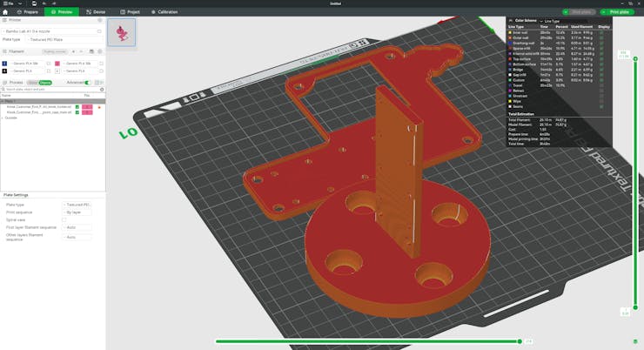Click filament 3 black color swatch
Image resolution: width=644 pixels, height=350 pixels.
point(4,71)
